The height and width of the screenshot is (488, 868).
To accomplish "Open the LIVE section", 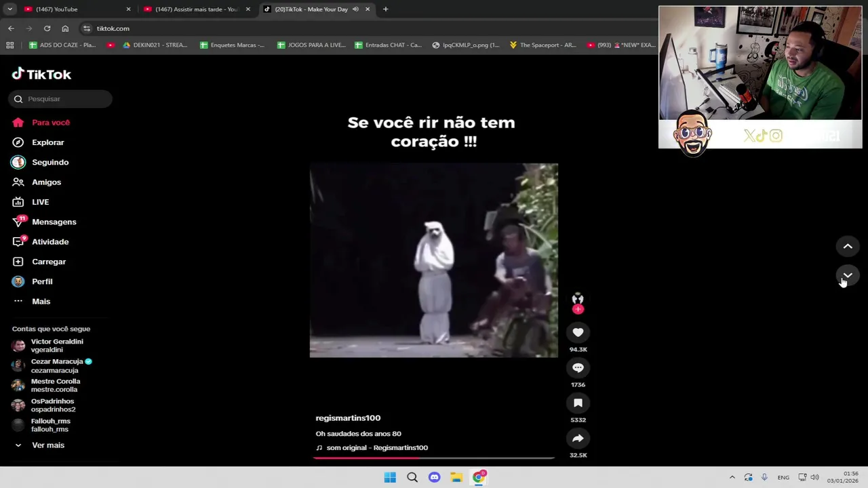I will pyautogui.click(x=31, y=202).
